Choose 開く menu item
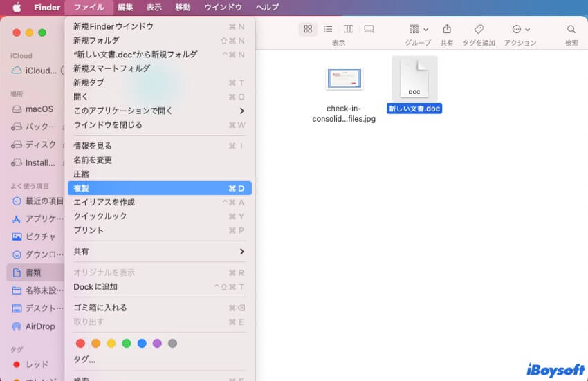588x381 pixels. (159, 97)
